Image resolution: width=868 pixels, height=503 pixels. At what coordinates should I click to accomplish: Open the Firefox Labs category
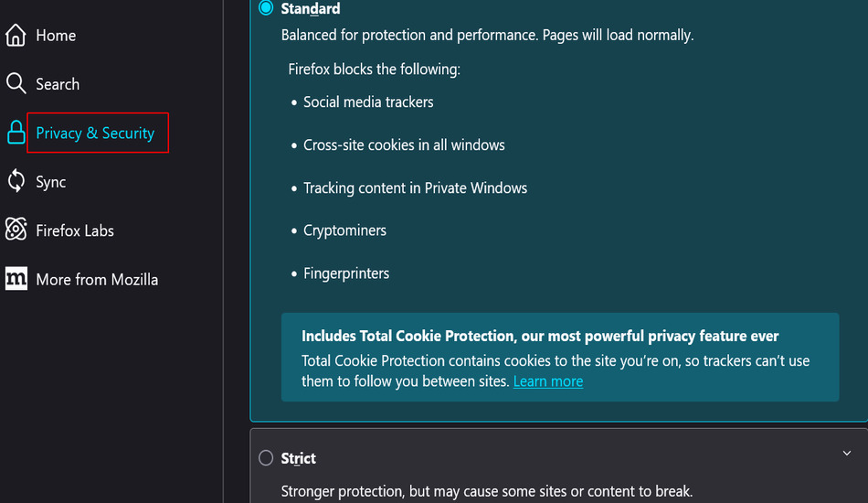(75, 230)
